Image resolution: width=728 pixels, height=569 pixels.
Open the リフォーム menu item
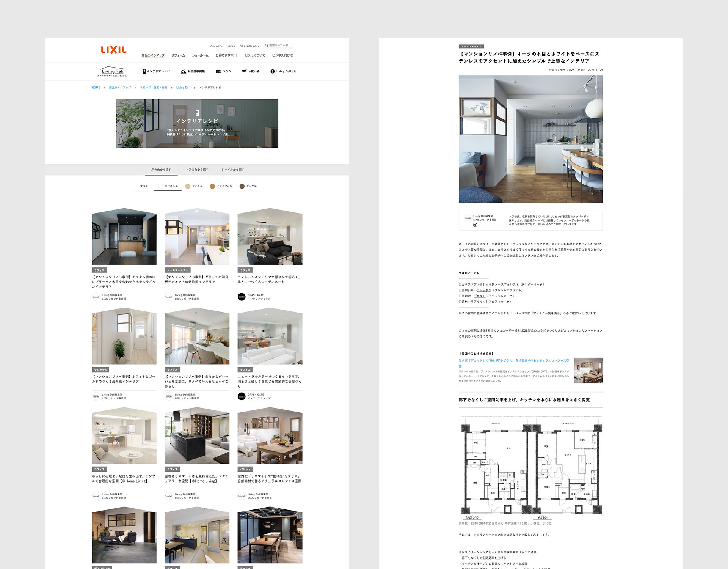[x=178, y=55]
